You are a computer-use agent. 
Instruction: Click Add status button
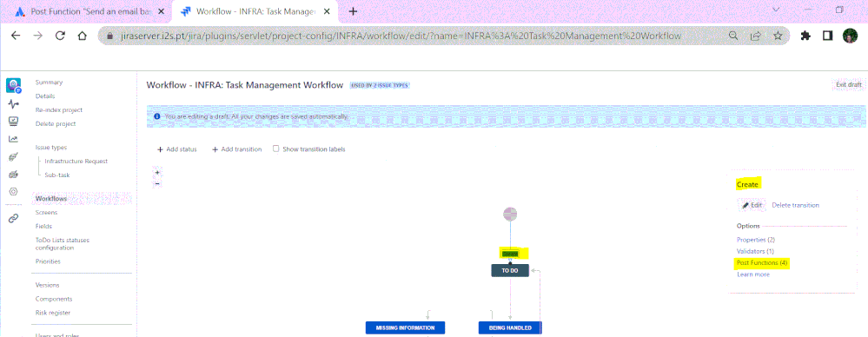tap(176, 149)
